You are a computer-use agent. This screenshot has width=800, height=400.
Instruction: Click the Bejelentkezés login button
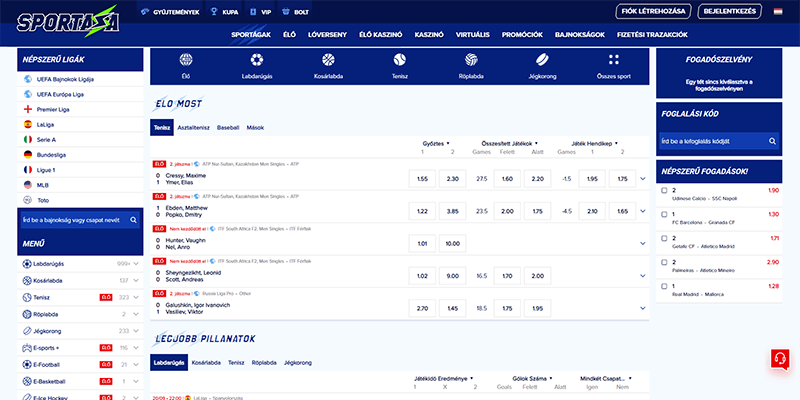730,11
